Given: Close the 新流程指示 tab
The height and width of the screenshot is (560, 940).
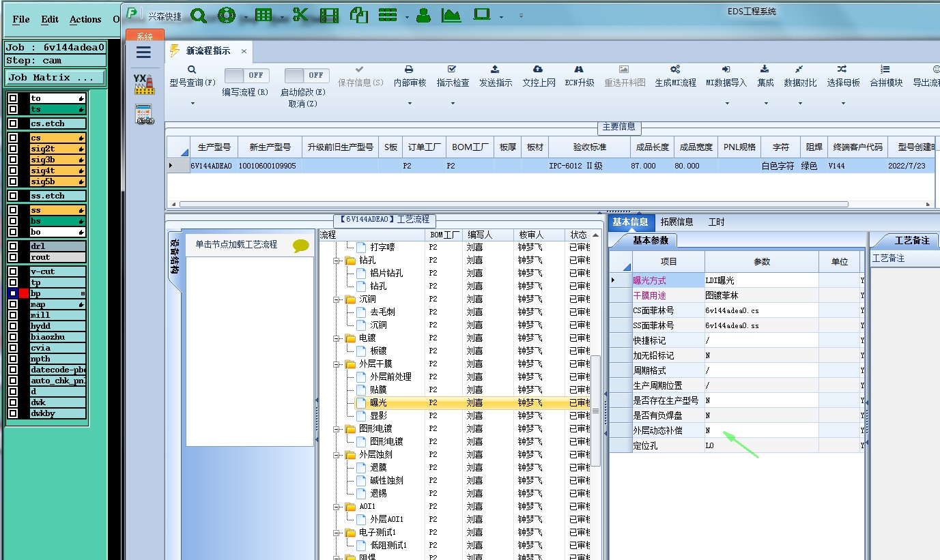Looking at the screenshot, I should coord(244,51).
